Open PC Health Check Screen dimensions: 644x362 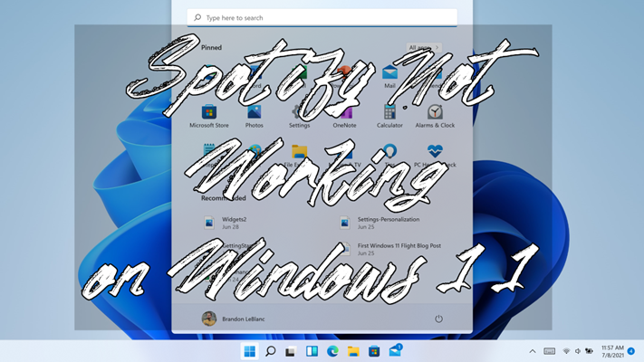coord(435,156)
